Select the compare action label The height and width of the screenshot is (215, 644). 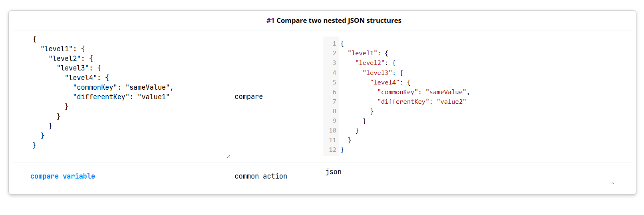[248, 96]
